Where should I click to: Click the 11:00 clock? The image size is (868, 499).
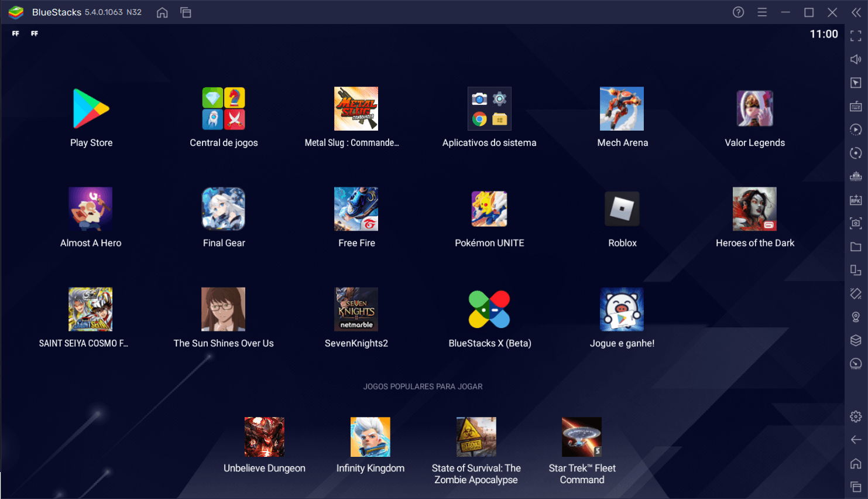pyautogui.click(x=824, y=34)
